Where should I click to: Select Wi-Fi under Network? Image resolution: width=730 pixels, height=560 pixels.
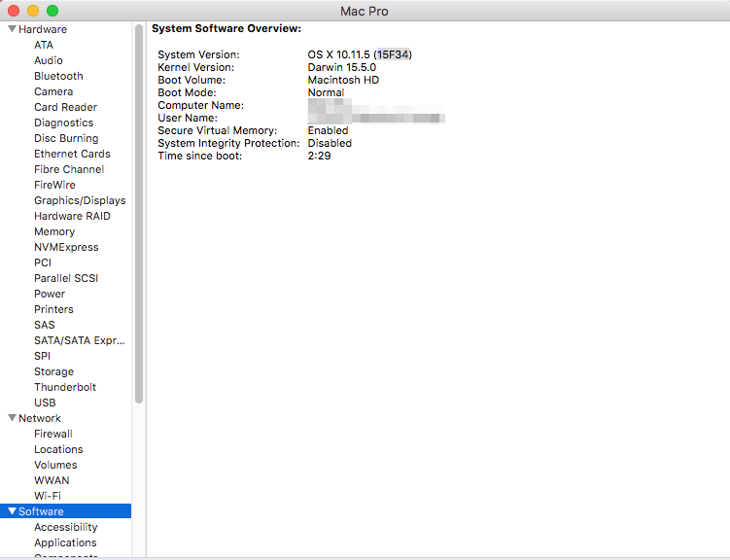coord(48,496)
